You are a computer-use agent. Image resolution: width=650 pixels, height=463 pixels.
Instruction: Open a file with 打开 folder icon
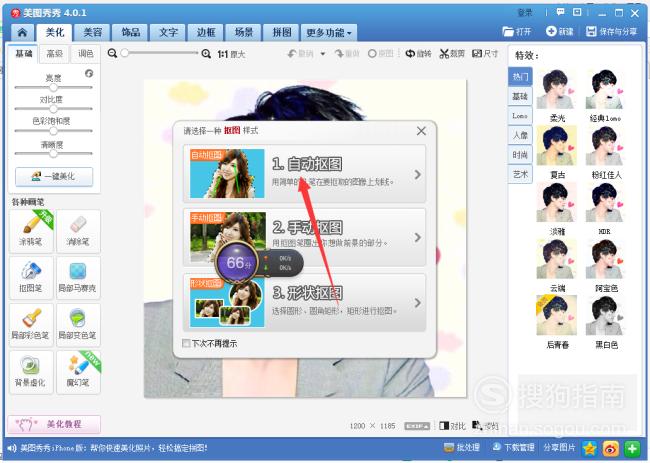[x=517, y=32]
